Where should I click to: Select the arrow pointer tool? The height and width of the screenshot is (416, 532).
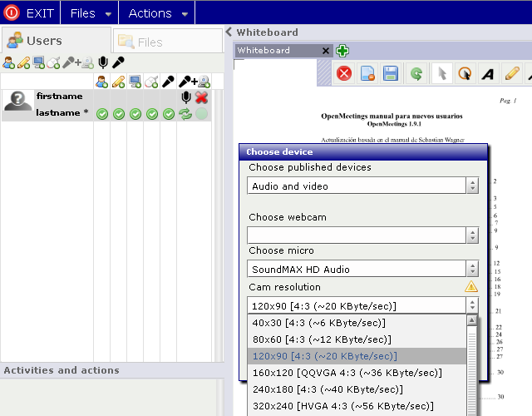click(441, 74)
